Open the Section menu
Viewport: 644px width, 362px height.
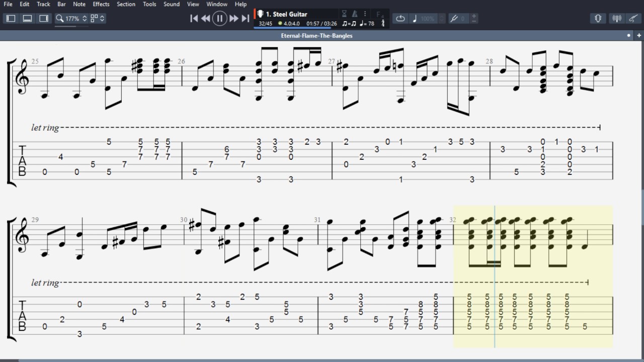126,4
